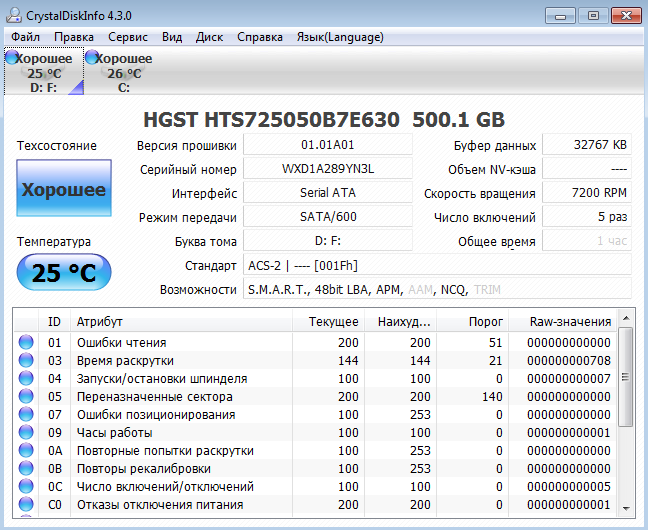
Task: Open the Справка menu
Action: click(x=260, y=37)
